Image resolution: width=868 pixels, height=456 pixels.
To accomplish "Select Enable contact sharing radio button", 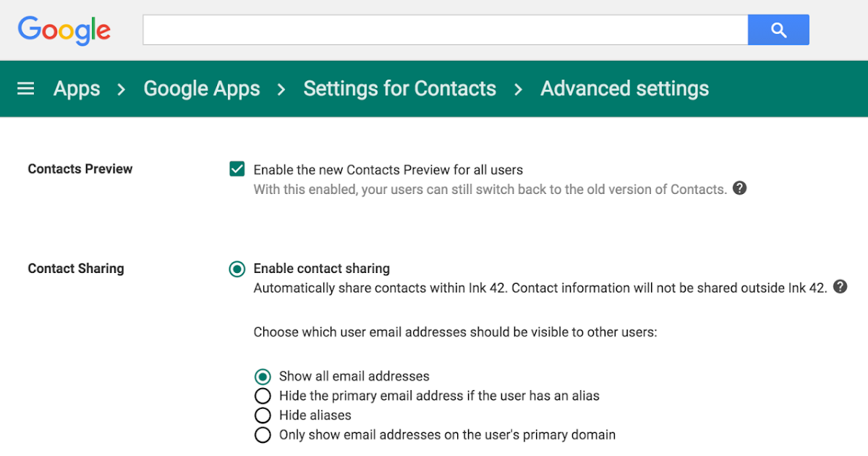I will coord(237,269).
